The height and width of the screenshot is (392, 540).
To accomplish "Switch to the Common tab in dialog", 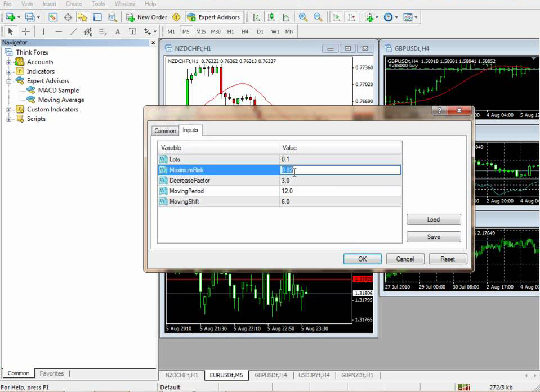I will [x=165, y=130].
